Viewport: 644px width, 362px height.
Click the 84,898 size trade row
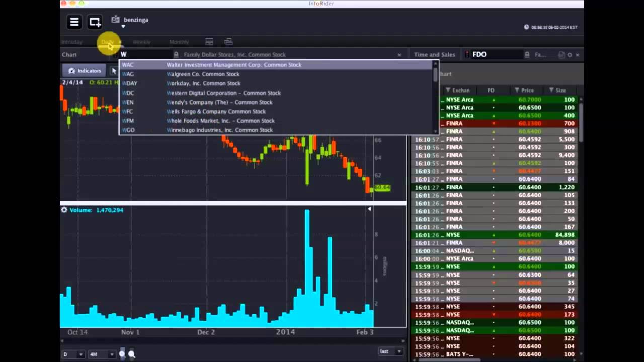[495, 235]
